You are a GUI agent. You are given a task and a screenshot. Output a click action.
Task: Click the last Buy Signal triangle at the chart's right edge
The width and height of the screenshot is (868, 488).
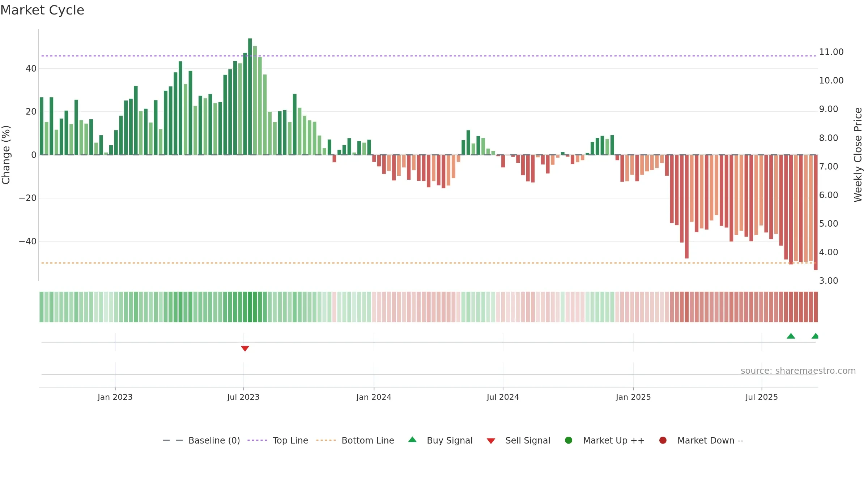click(815, 336)
